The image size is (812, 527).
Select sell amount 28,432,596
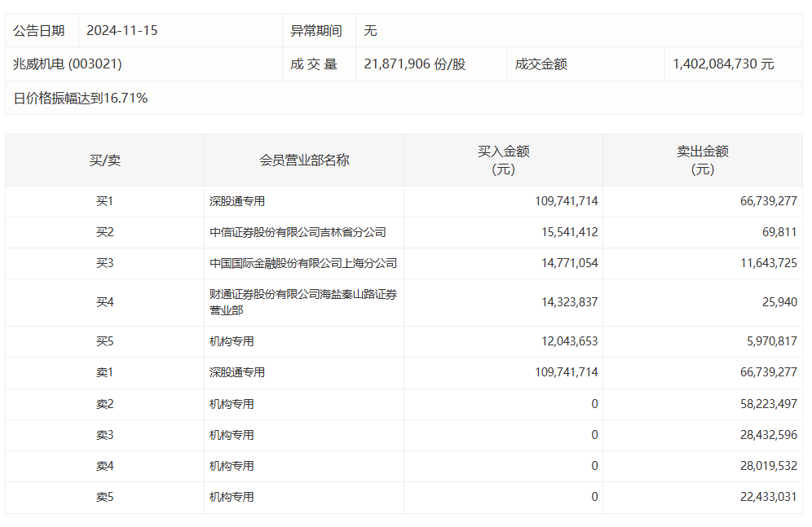pyautogui.click(x=769, y=435)
